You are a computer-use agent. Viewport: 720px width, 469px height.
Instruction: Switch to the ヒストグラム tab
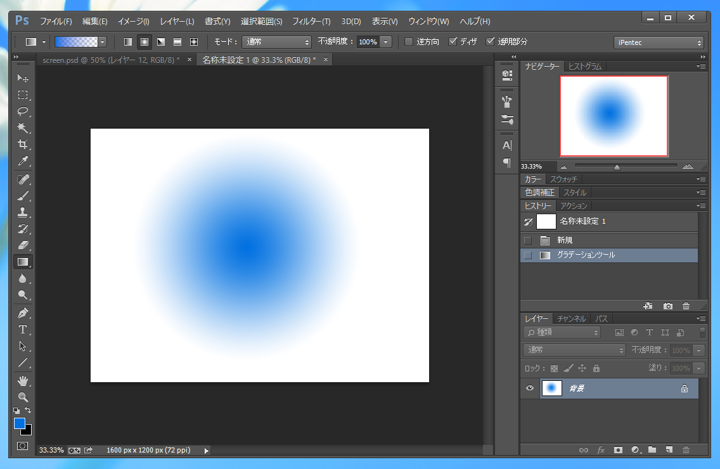tap(585, 67)
